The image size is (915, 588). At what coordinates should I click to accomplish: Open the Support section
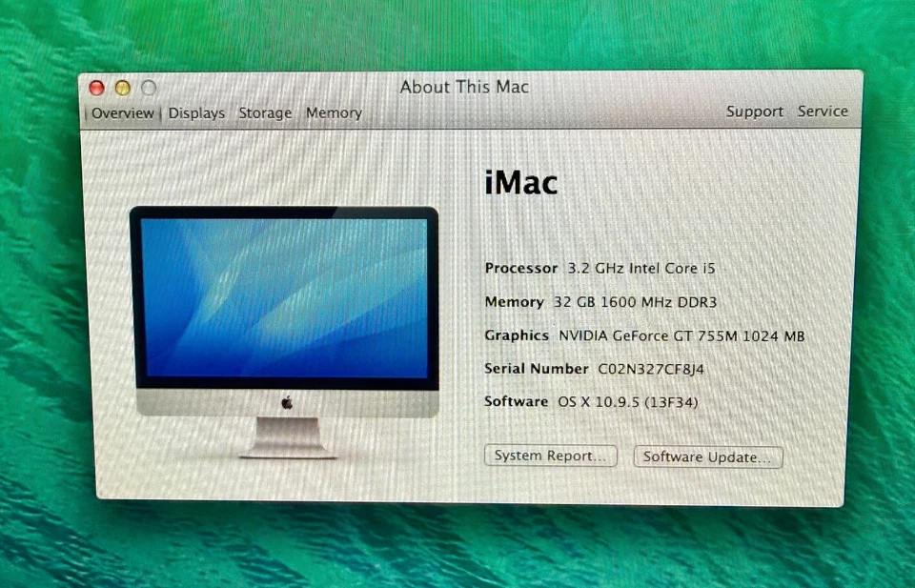click(x=754, y=112)
